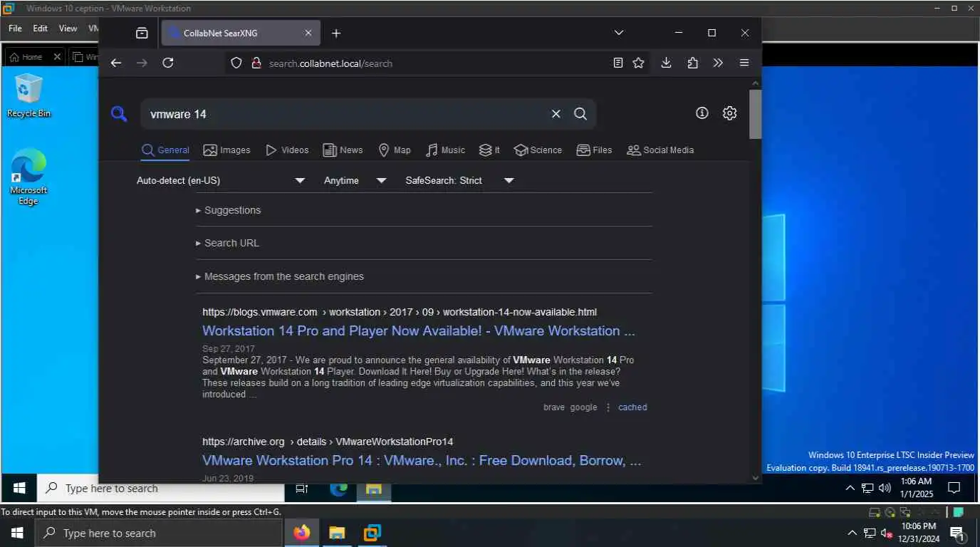
Task: Launch Edge from the guest taskbar
Action: coord(338,489)
